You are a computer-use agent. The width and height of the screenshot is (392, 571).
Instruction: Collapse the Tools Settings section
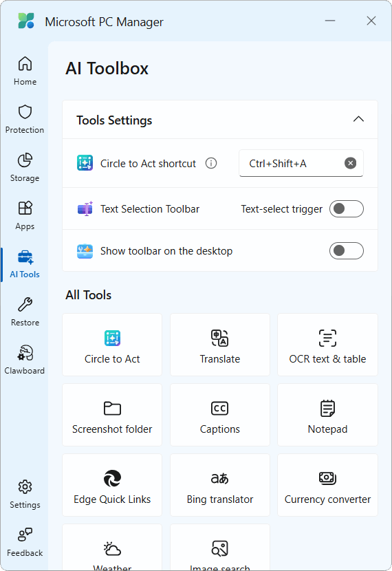click(358, 120)
